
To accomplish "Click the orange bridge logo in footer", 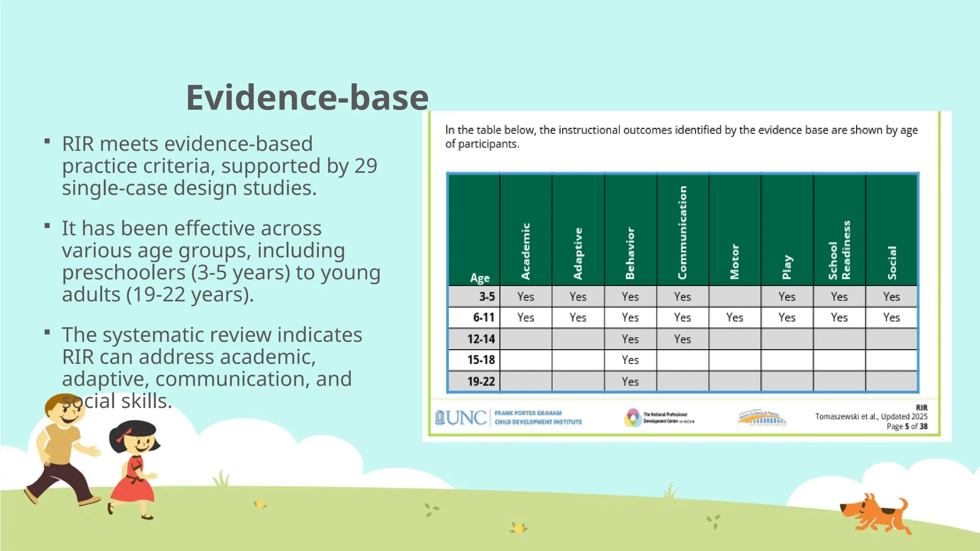I will (762, 418).
